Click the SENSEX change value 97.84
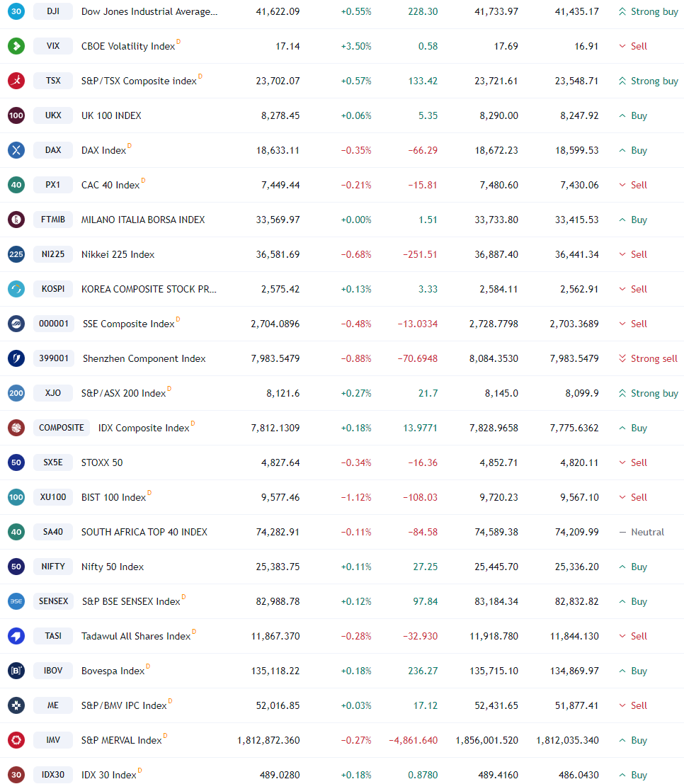This screenshot has height=784, width=684. 426,601
